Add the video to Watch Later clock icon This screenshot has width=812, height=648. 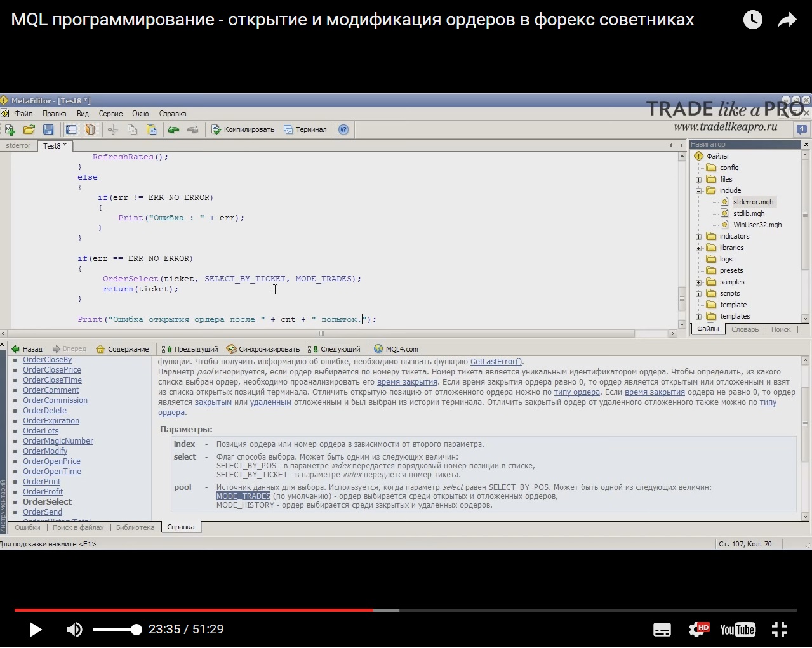(x=752, y=20)
